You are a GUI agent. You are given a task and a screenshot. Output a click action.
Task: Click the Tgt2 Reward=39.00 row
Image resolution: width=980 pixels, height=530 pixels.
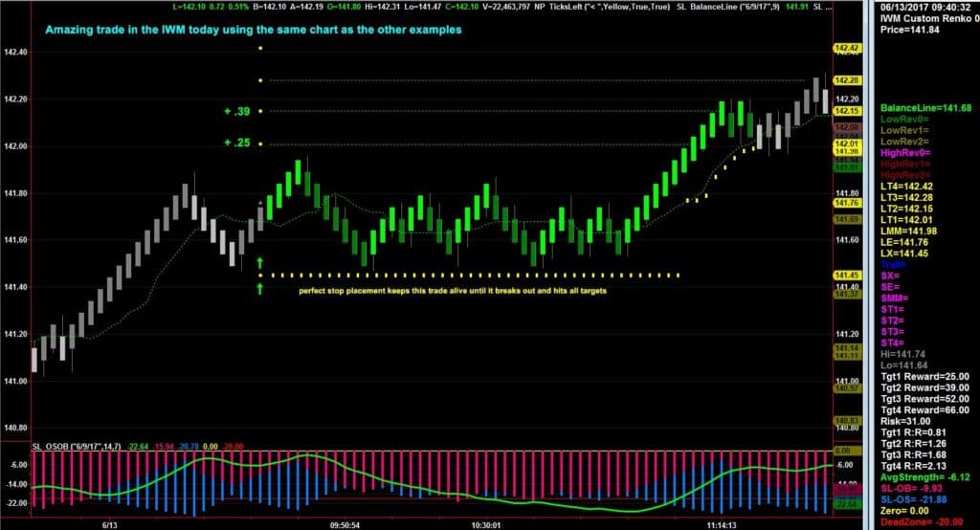click(924, 388)
